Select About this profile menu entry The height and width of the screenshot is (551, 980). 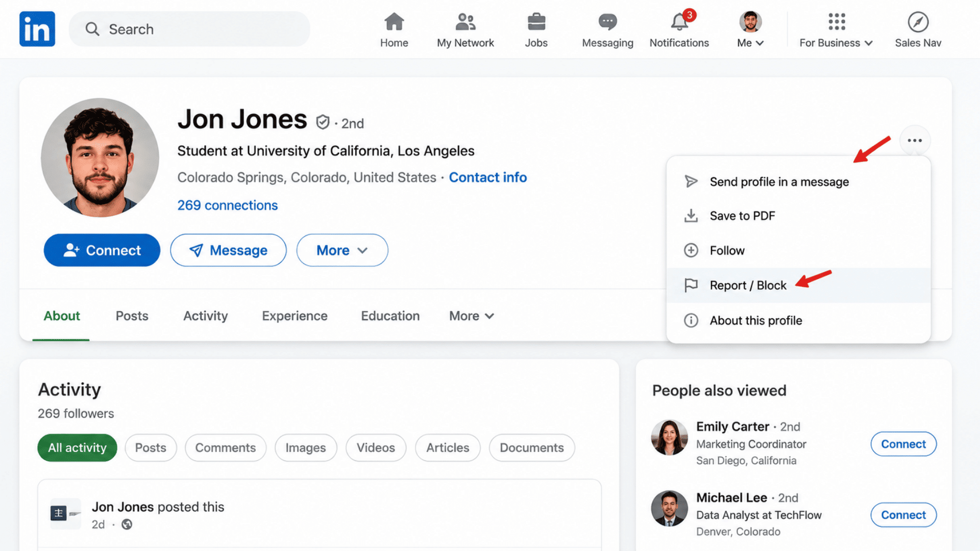point(798,320)
